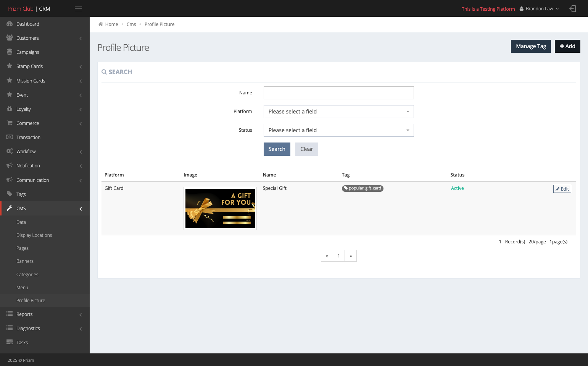
Task: Open the Brandon Law user menu
Action: [x=539, y=9]
